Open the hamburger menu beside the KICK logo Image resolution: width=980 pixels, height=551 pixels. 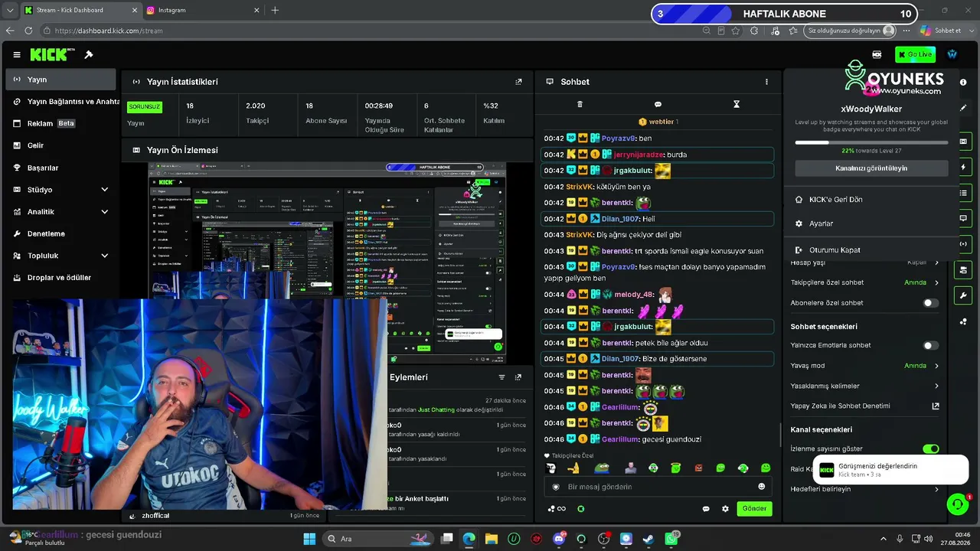(x=17, y=55)
